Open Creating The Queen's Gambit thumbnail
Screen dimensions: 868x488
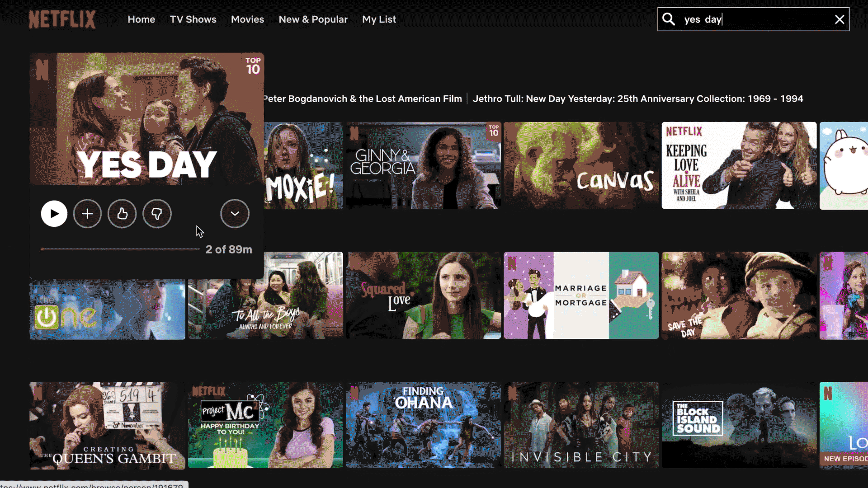pos(107,426)
